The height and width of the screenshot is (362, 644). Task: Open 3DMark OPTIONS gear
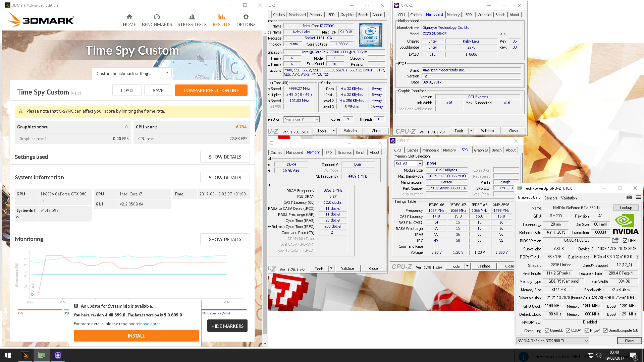246,20
